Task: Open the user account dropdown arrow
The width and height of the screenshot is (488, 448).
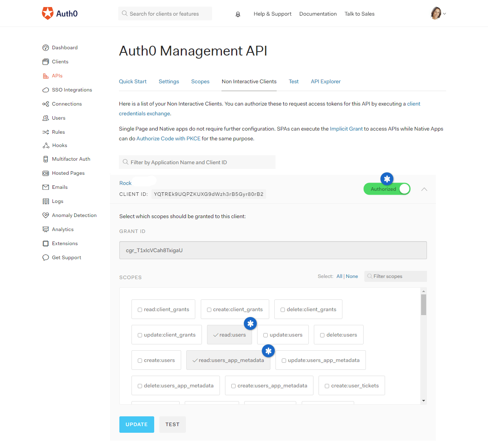Action: point(445,14)
